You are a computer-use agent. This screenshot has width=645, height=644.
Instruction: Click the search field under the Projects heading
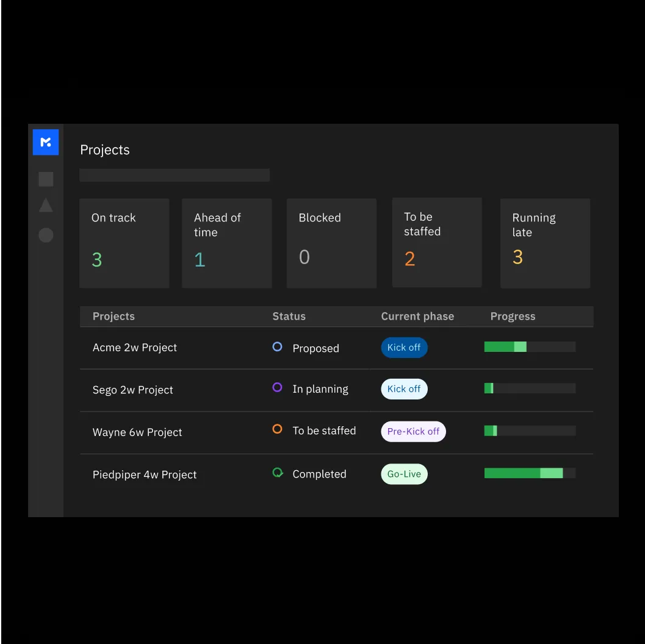[174, 174]
